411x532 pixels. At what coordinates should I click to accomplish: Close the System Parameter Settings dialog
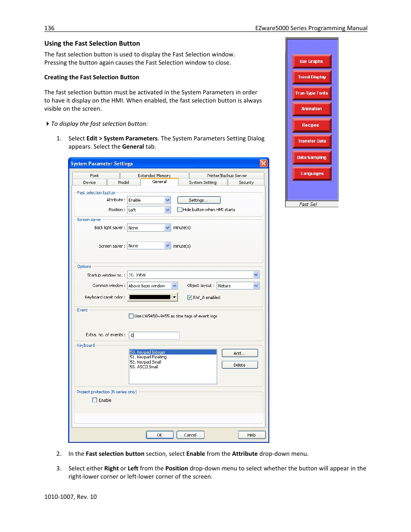[264, 163]
